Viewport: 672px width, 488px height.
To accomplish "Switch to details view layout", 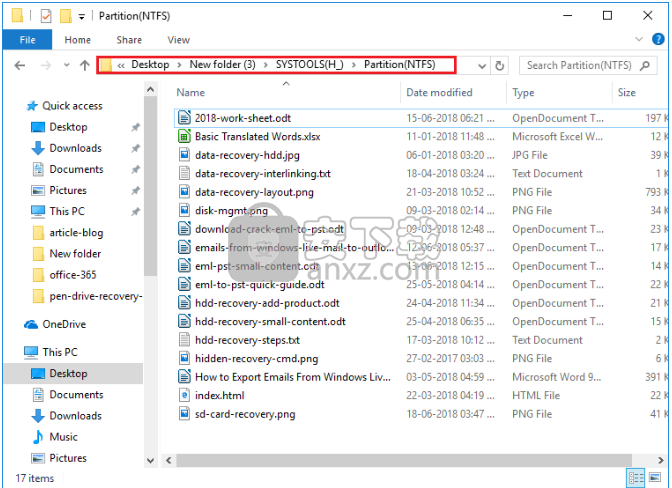I will point(636,478).
